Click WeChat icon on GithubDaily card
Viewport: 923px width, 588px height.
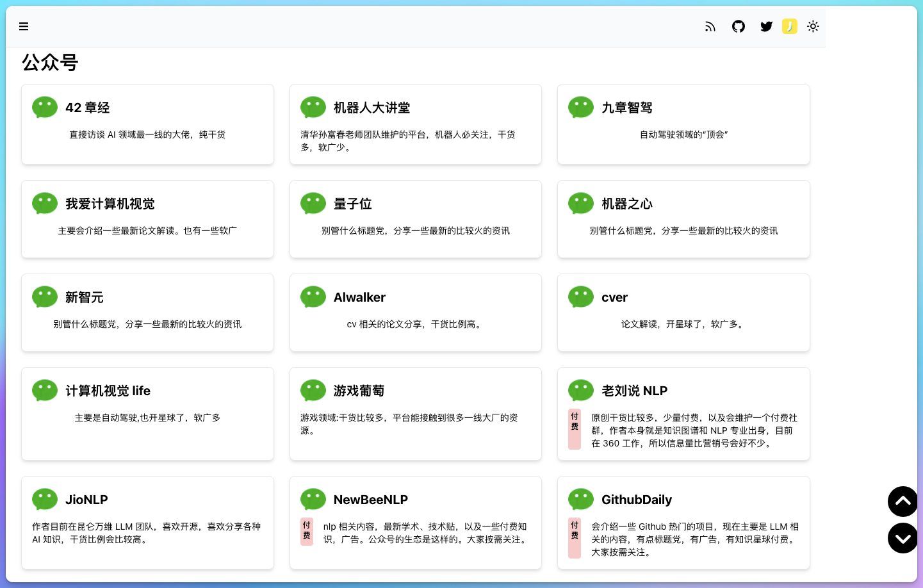tap(581, 500)
